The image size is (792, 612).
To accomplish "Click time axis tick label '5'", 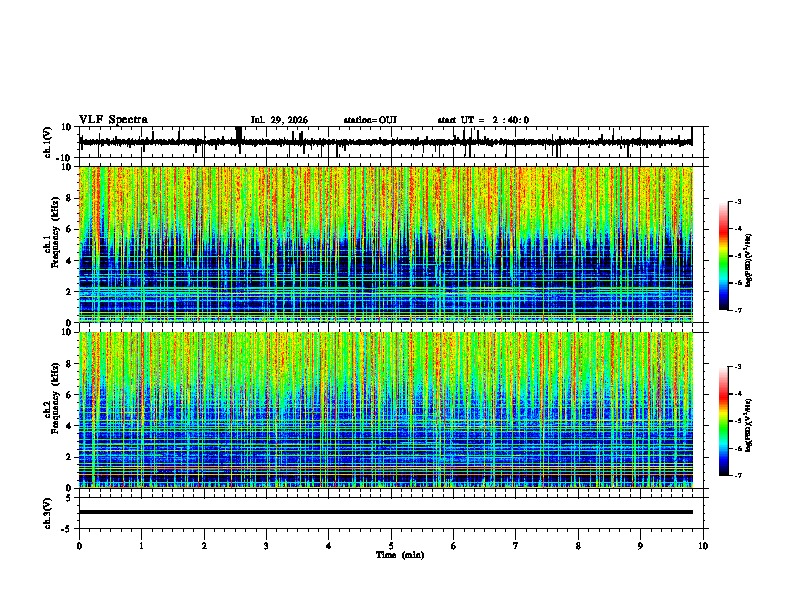I will [x=391, y=546].
